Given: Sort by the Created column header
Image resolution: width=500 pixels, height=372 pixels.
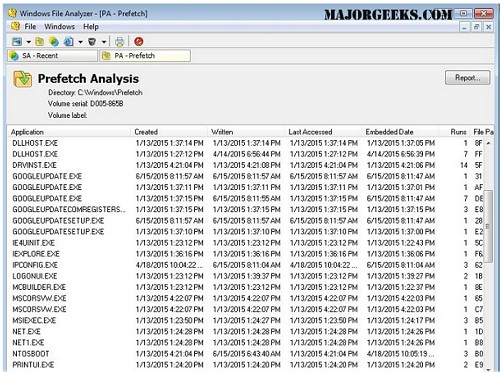Looking at the screenshot, I should point(169,132).
